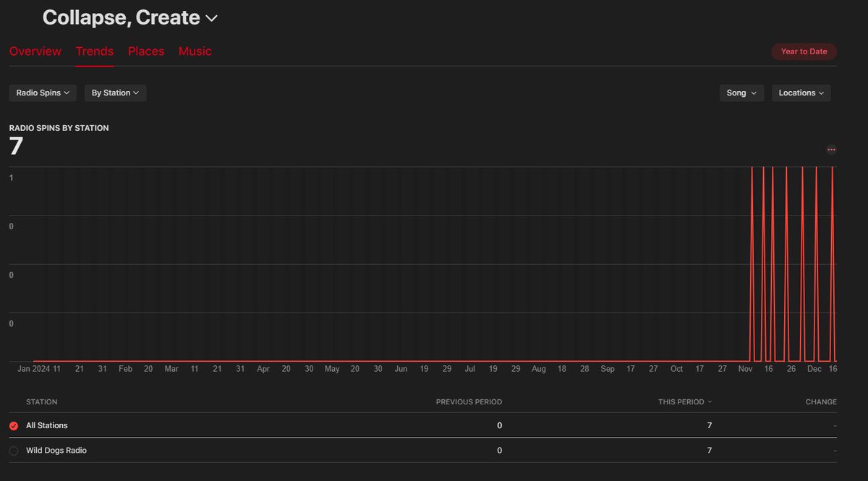Click the total spins number 7

(16, 147)
